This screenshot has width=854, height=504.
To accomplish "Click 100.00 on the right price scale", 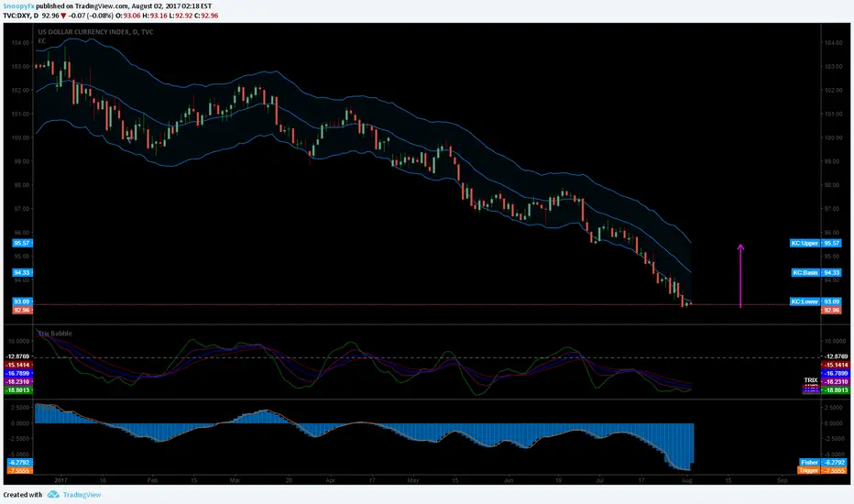I will [x=833, y=137].
